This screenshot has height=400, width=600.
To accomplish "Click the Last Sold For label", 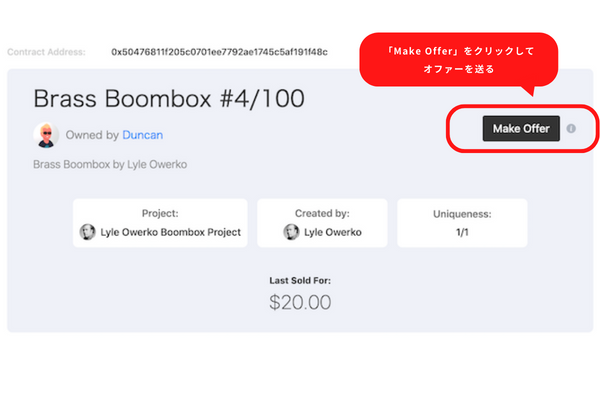I will coord(300,281).
